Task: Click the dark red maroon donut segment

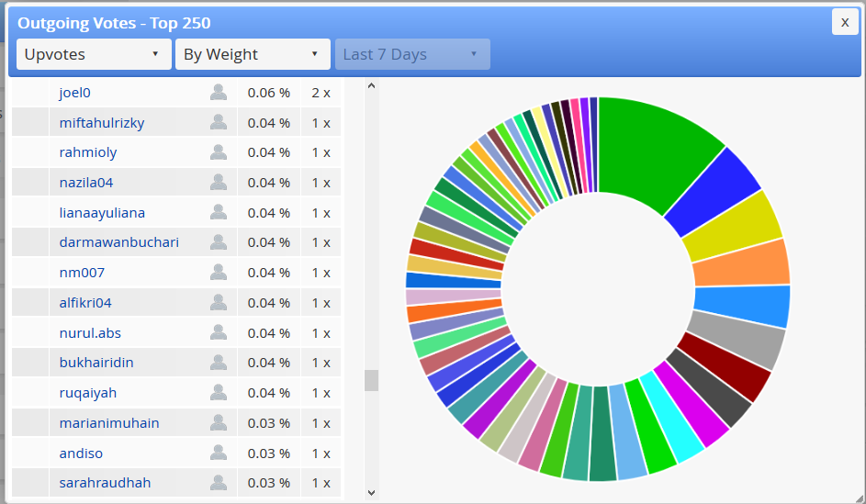Action: (725, 366)
